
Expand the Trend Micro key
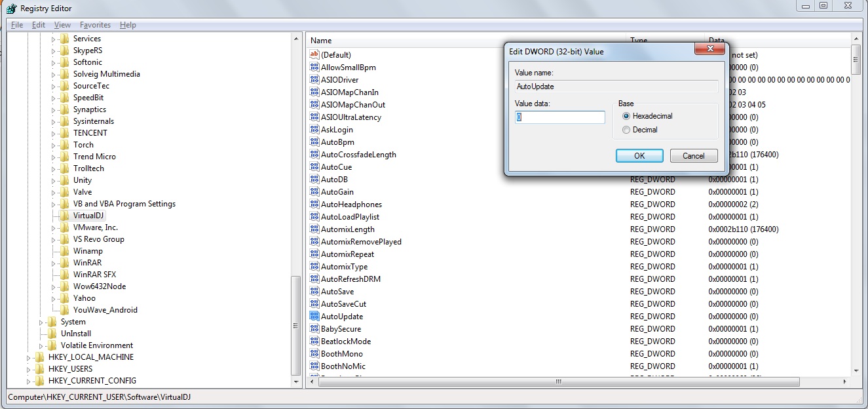(55, 156)
